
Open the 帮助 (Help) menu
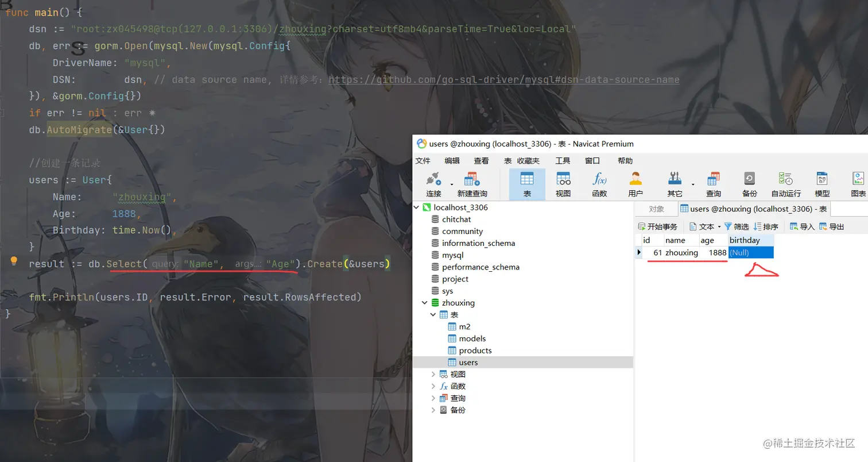(x=625, y=161)
